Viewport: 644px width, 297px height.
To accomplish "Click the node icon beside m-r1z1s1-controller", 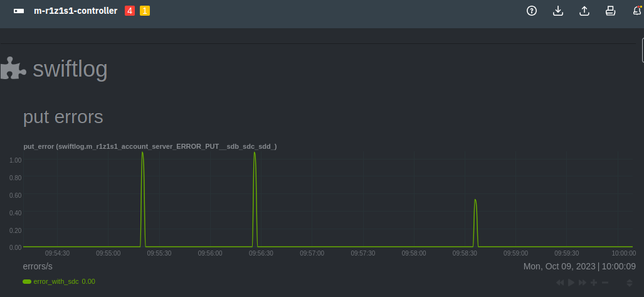I will point(19,11).
